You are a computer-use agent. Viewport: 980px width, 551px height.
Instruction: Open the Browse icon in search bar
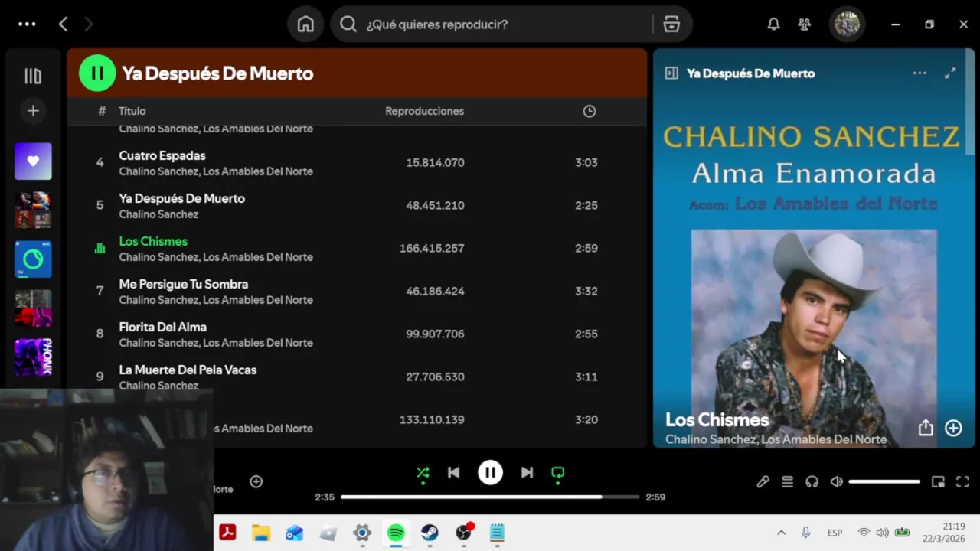point(671,24)
